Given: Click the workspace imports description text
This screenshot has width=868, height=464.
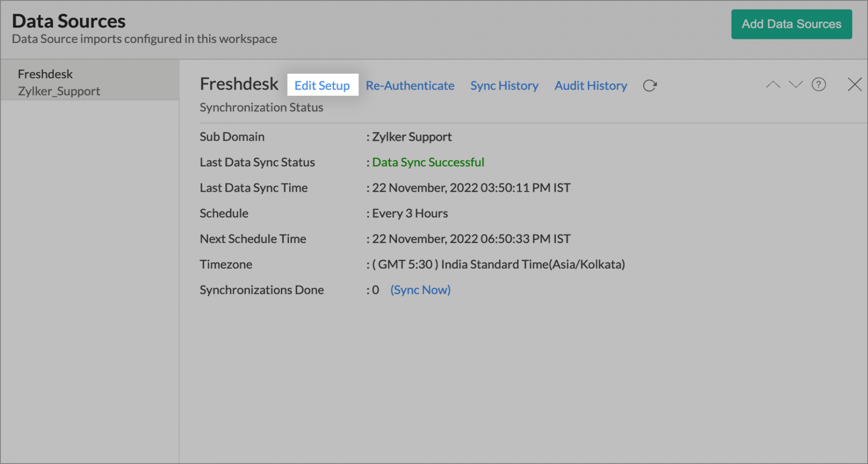Looking at the screenshot, I should pos(145,39).
